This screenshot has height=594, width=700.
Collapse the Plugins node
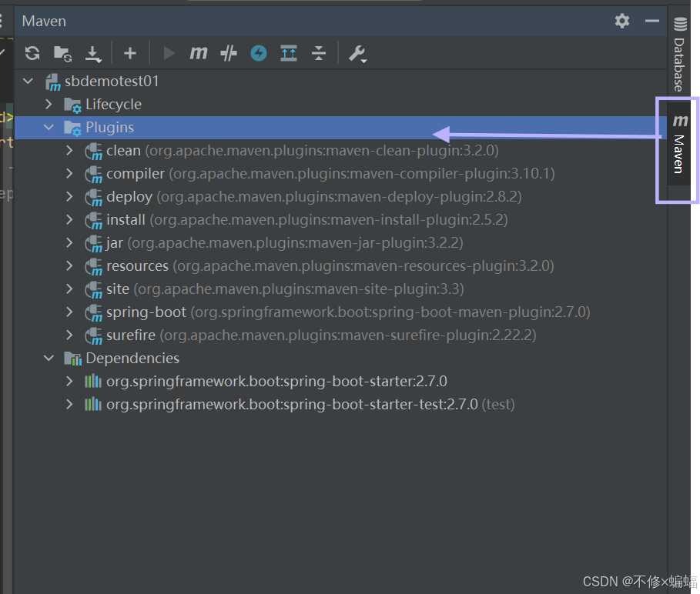click(x=49, y=127)
